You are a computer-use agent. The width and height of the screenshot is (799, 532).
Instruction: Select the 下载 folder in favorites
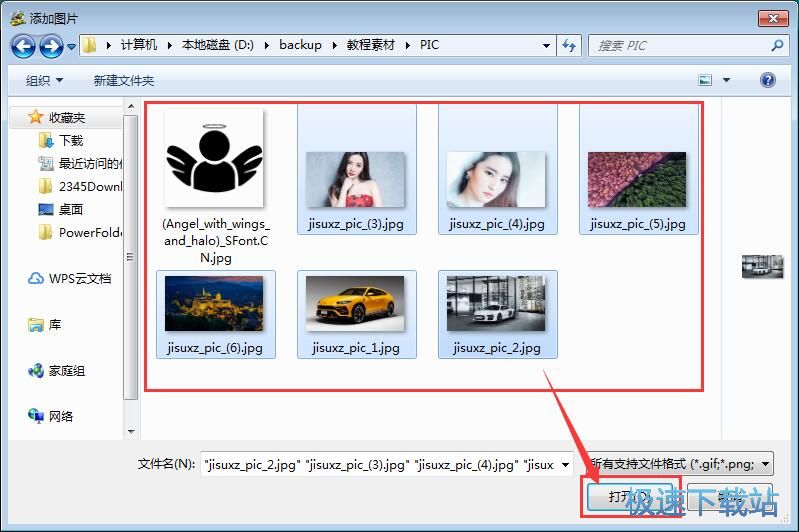tap(70, 141)
